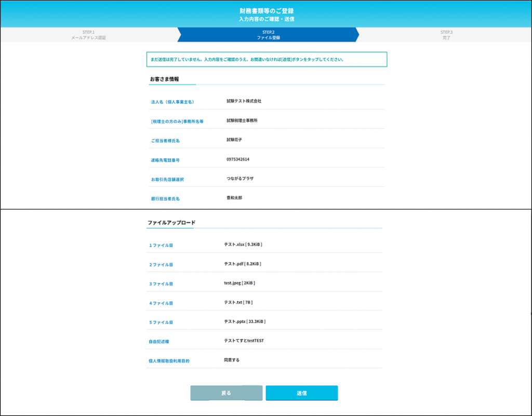Click the branch value つながるプラザ
This screenshot has width=532, height=416.
(240, 178)
